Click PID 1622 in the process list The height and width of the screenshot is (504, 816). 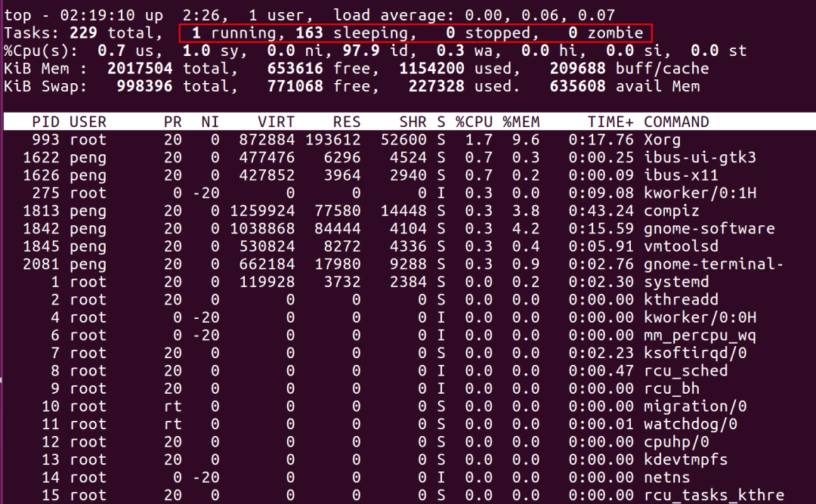tap(41, 157)
